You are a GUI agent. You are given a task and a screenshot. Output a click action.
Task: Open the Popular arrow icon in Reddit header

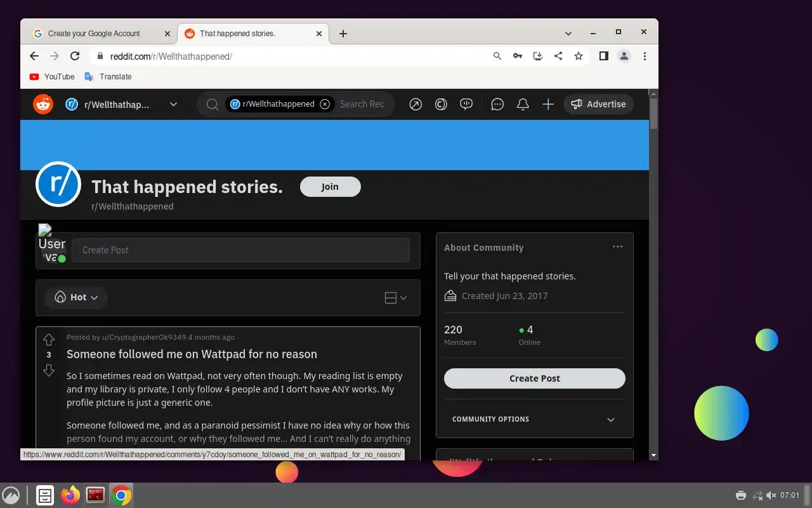click(416, 104)
